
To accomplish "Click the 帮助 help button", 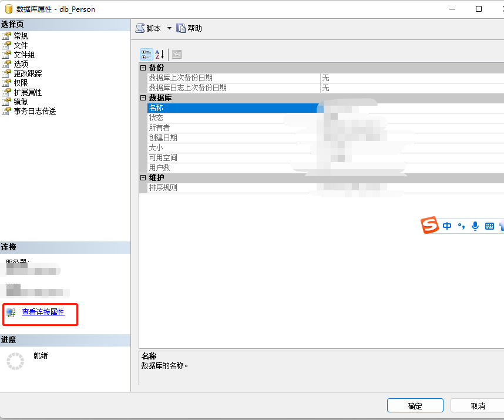I will tap(189, 28).
